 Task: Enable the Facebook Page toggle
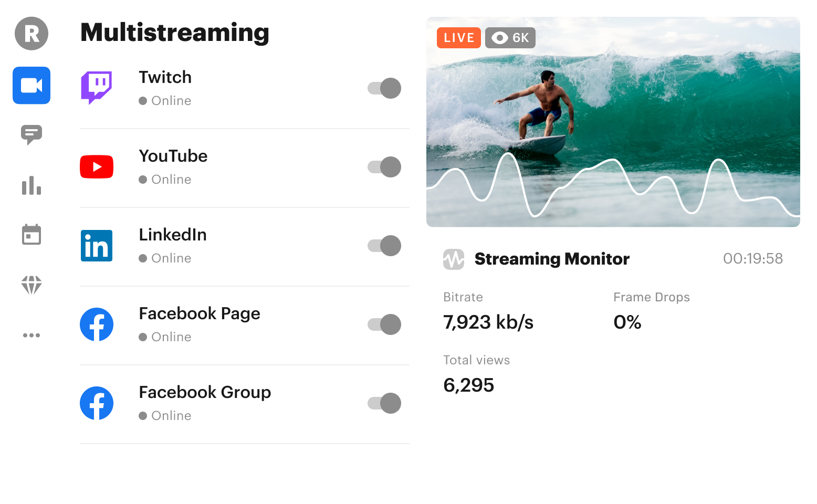384,324
